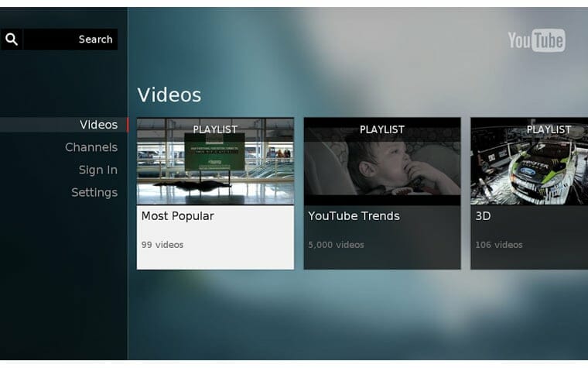The height and width of the screenshot is (368, 588).
Task: Click the '3D' playlist title
Action: tap(483, 216)
